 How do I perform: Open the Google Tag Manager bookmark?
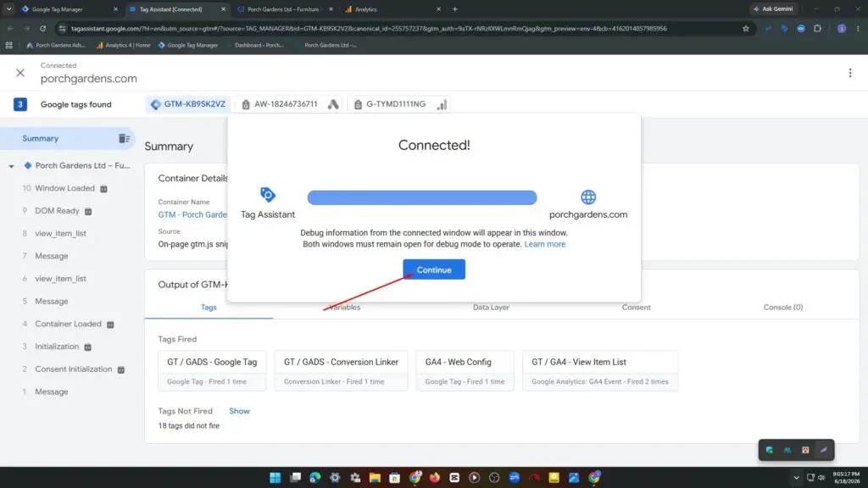(x=188, y=46)
